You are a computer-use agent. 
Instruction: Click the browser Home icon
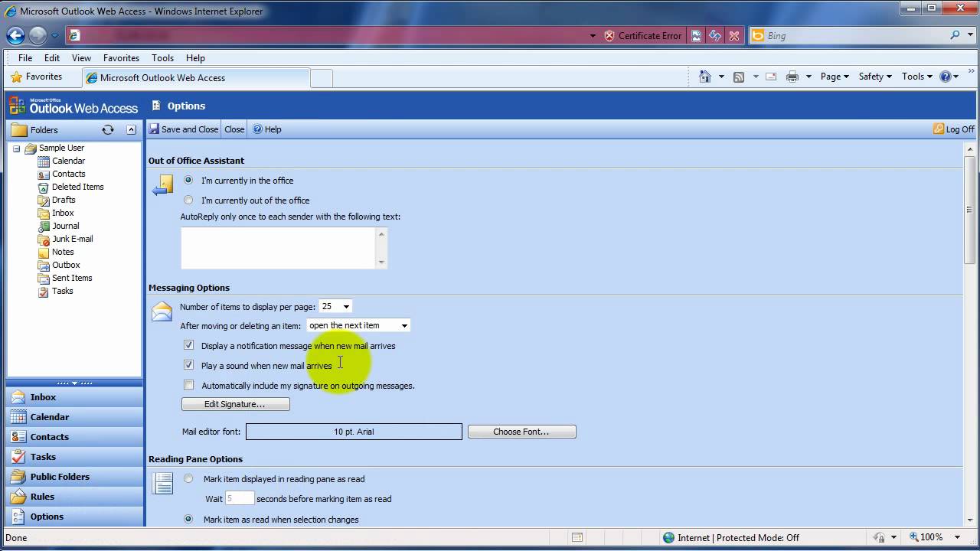705,77
